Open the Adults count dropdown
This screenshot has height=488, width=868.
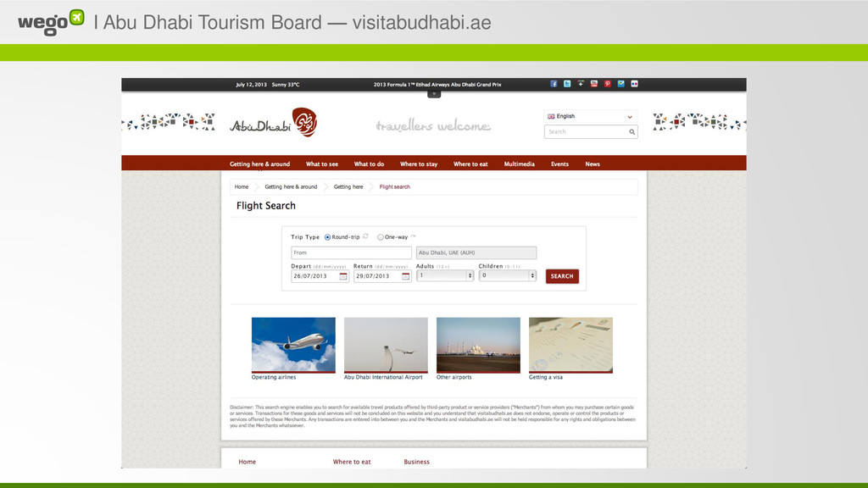click(x=445, y=275)
